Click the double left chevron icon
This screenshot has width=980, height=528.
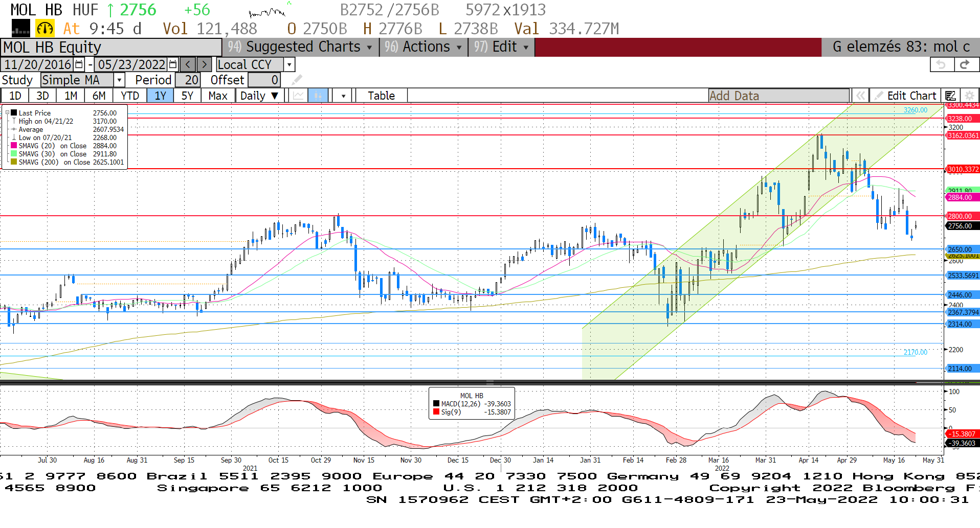(x=860, y=96)
